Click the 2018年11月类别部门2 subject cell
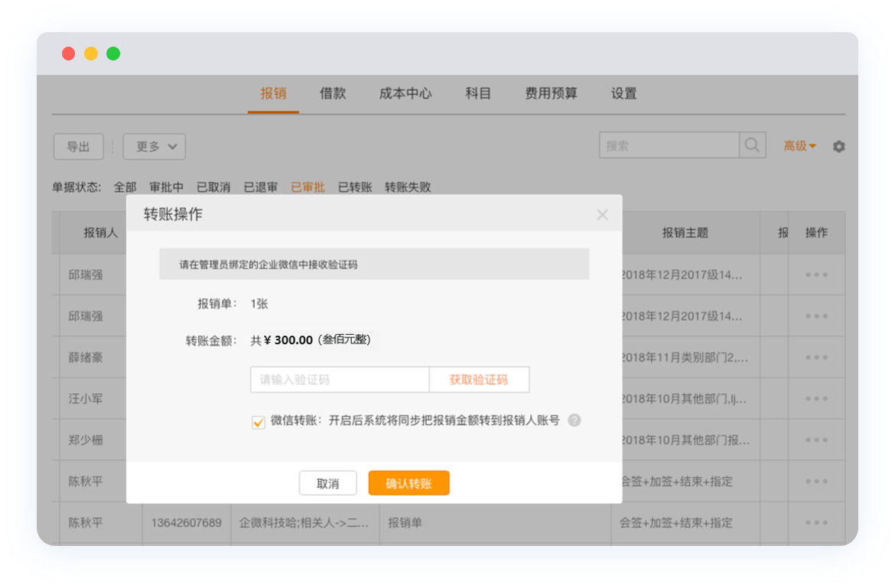The height and width of the screenshot is (588, 895). [685, 358]
